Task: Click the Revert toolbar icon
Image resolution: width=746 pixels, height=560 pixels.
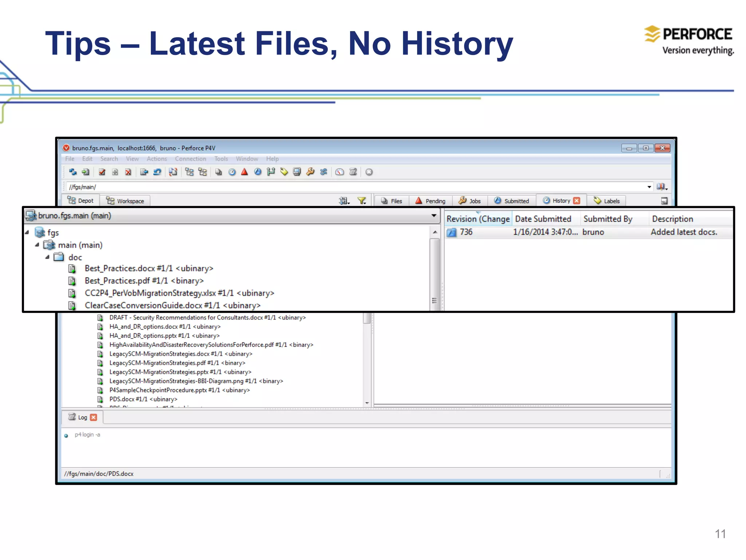Action: coord(157,172)
